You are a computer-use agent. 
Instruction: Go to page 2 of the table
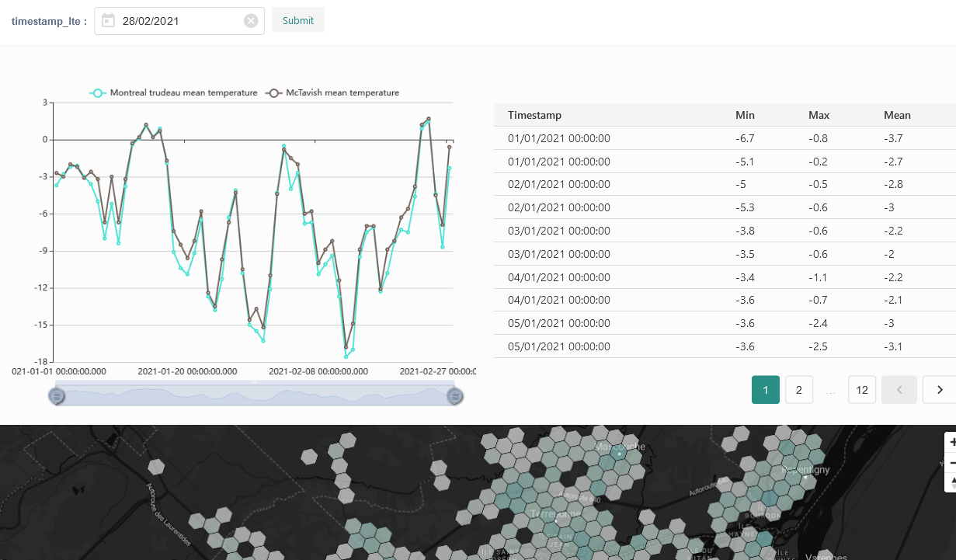point(799,390)
